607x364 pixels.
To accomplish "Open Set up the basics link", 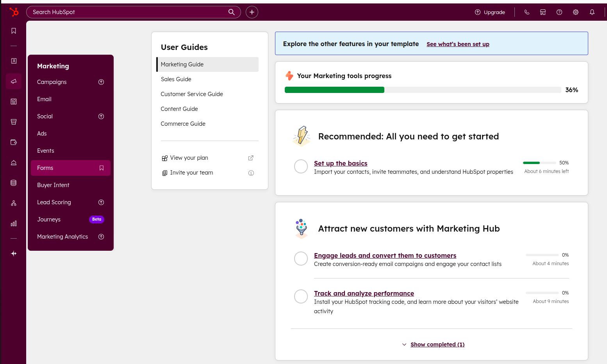I will pyautogui.click(x=341, y=163).
